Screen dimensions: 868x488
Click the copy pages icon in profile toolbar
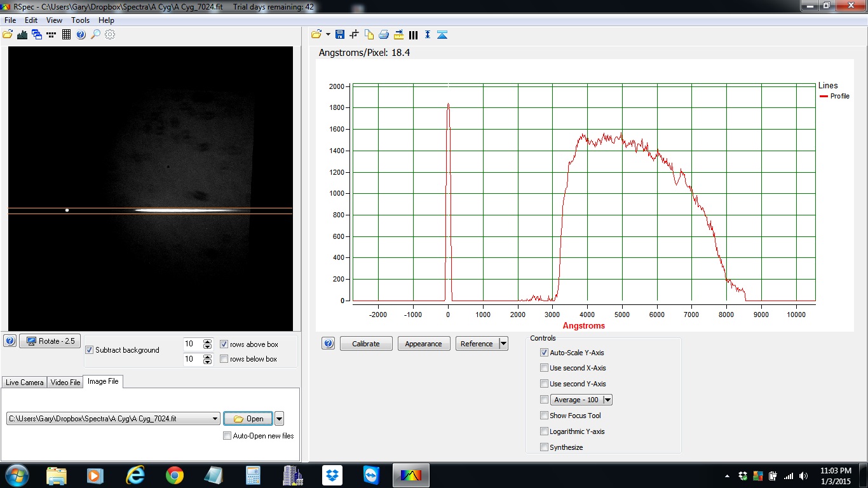click(x=369, y=34)
